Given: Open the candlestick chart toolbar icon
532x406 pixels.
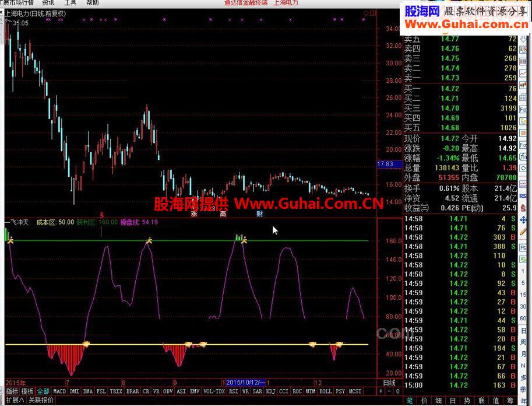Looking at the screenshot, I should click(x=523, y=85).
